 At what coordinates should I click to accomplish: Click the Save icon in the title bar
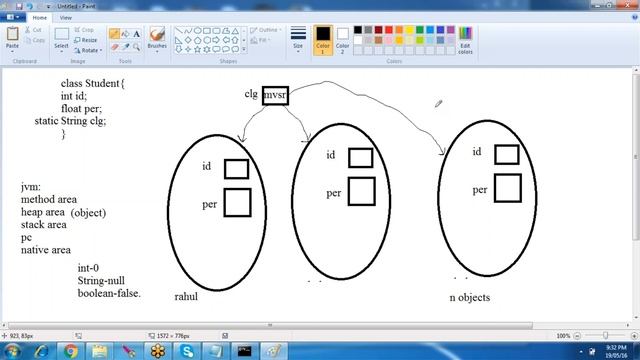(19, 6)
